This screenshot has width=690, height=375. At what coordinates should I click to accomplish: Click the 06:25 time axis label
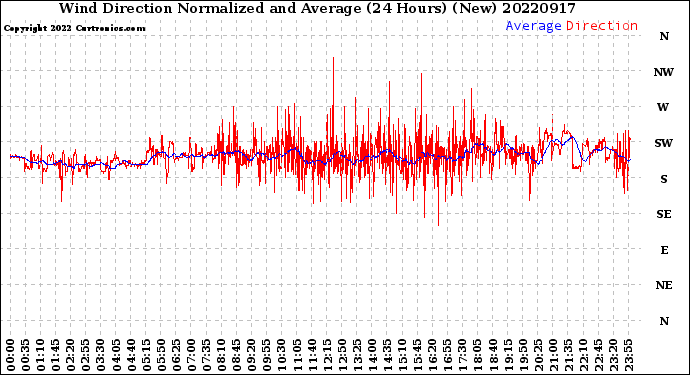coord(176,355)
